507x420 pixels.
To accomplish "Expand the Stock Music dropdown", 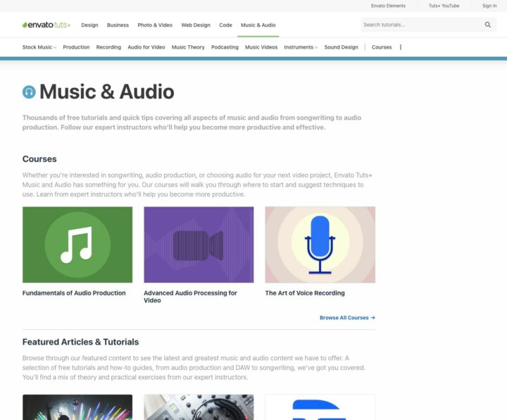I will [x=39, y=47].
